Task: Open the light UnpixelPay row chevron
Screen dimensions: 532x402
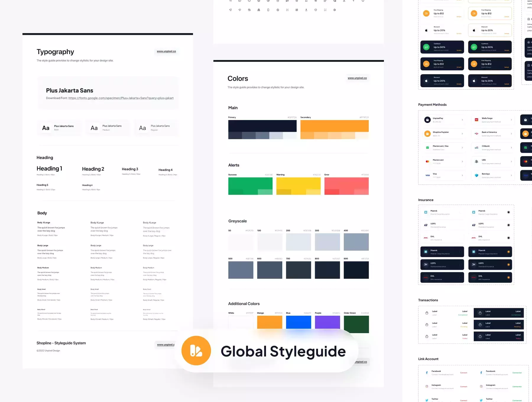Action: (x=462, y=120)
